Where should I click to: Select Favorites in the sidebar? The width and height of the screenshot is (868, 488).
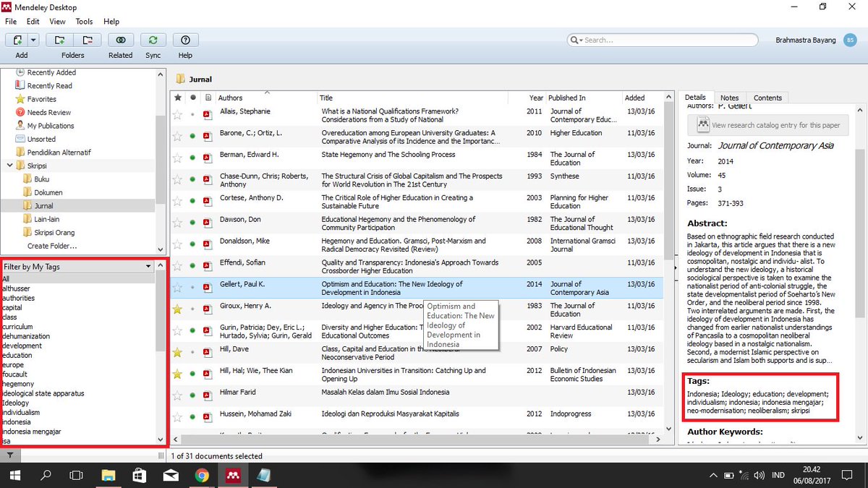[41, 99]
